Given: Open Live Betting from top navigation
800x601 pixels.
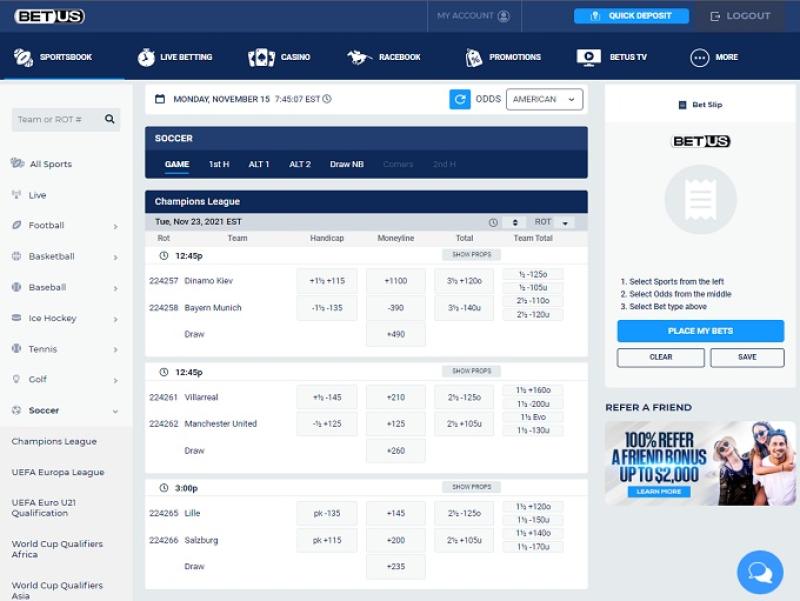Looking at the screenshot, I should (175, 57).
